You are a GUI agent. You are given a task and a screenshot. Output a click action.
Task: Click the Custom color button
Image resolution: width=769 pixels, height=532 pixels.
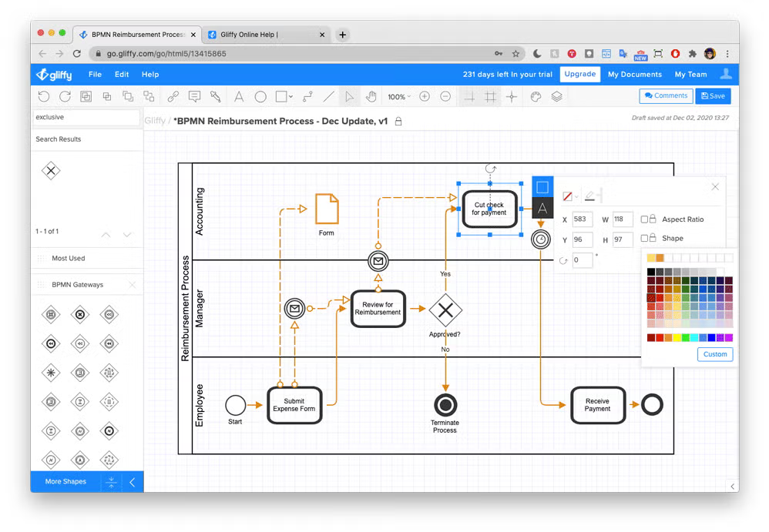coord(715,354)
